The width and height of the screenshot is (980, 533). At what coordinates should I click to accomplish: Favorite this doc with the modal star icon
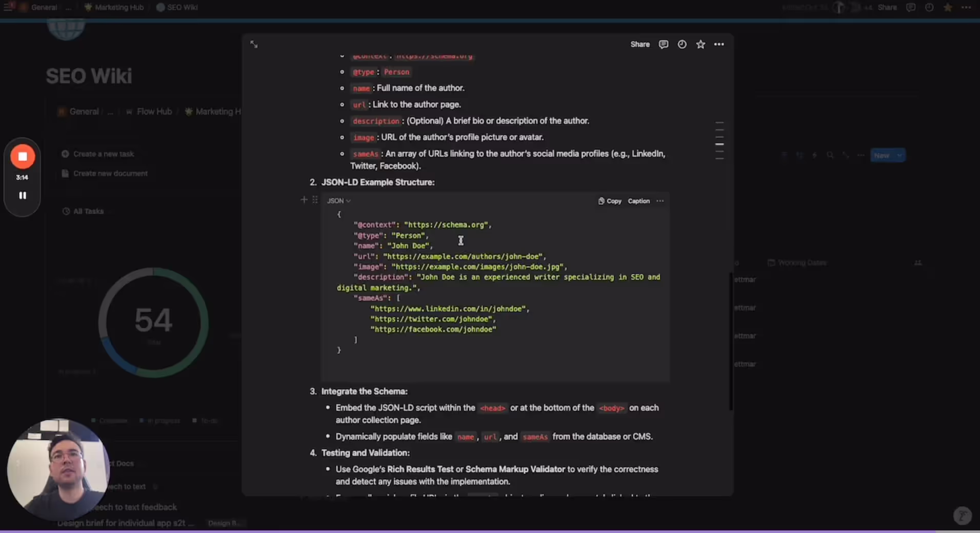coord(701,45)
